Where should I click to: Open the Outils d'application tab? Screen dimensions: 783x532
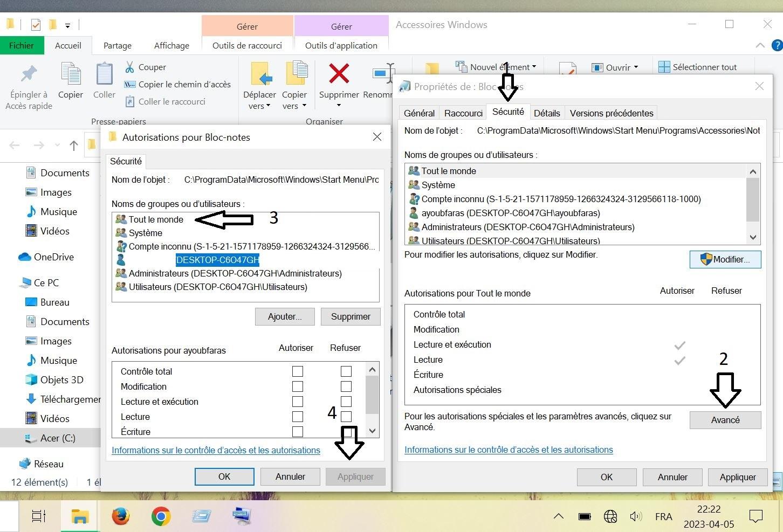(341, 45)
